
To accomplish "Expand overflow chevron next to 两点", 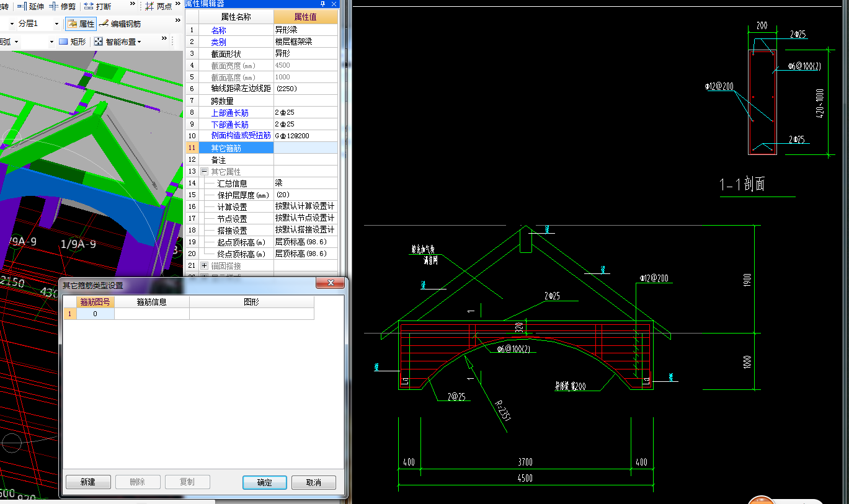I will [x=179, y=5].
